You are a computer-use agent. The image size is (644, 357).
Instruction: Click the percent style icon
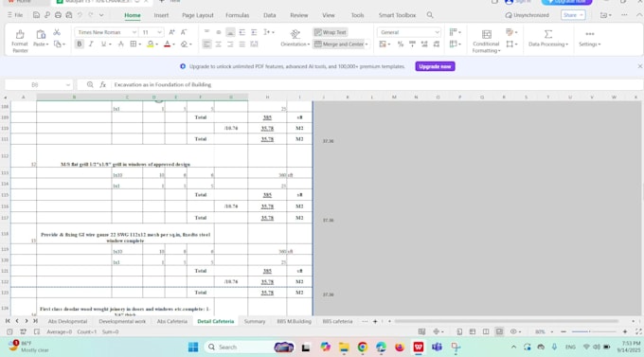tap(400, 44)
